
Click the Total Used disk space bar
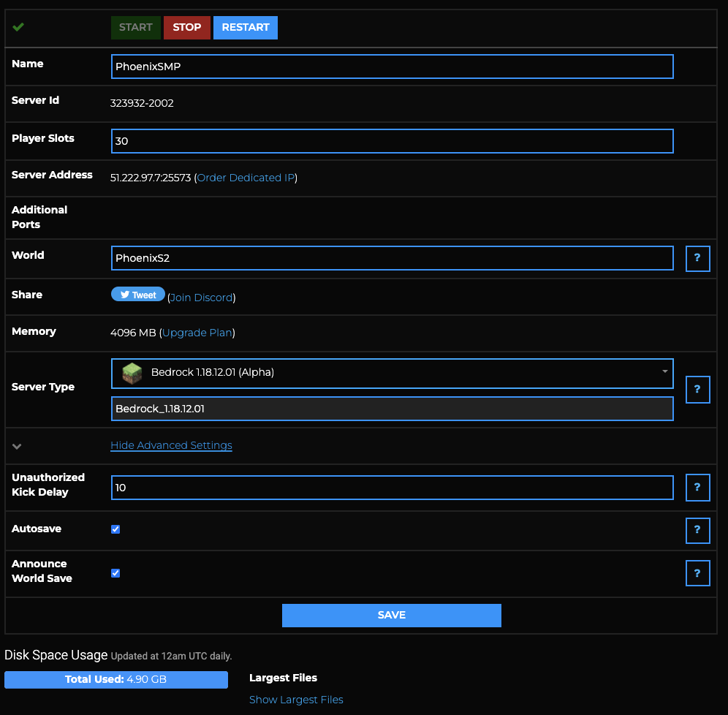tap(116, 679)
